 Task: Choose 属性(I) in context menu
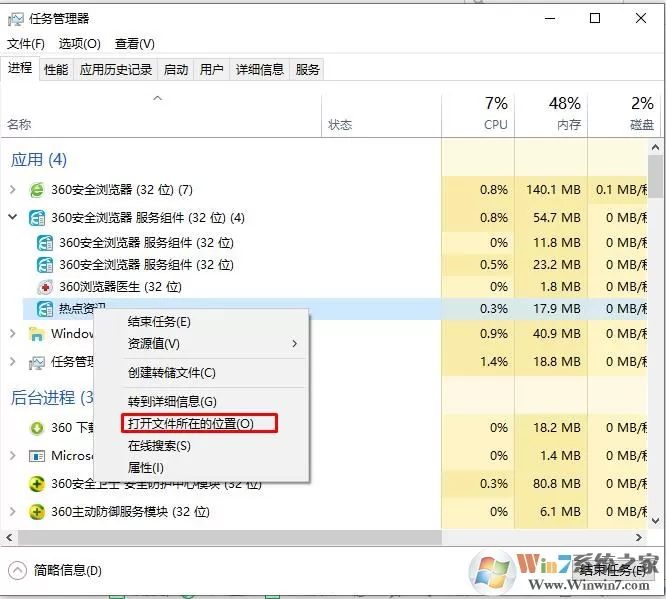146,468
